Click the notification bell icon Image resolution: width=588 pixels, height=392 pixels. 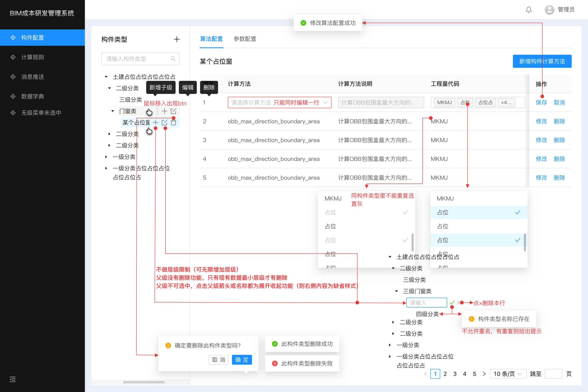tap(529, 10)
